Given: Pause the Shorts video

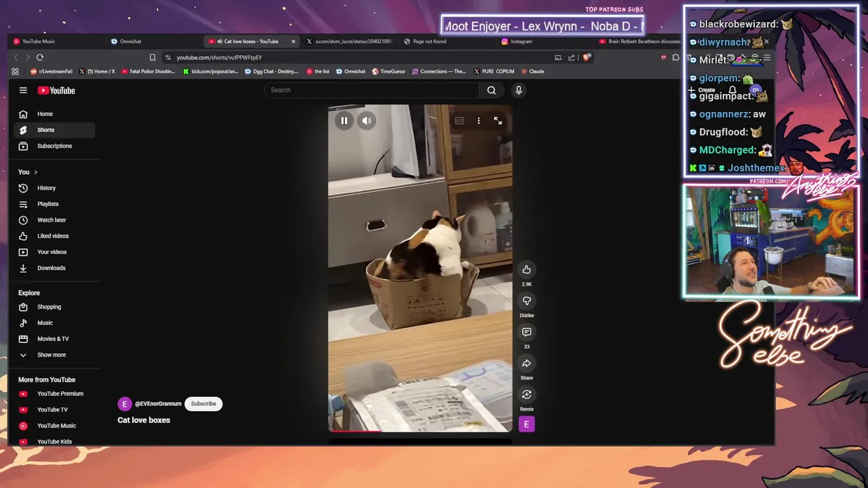Looking at the screenshot, I should click(x=344, y=121).
